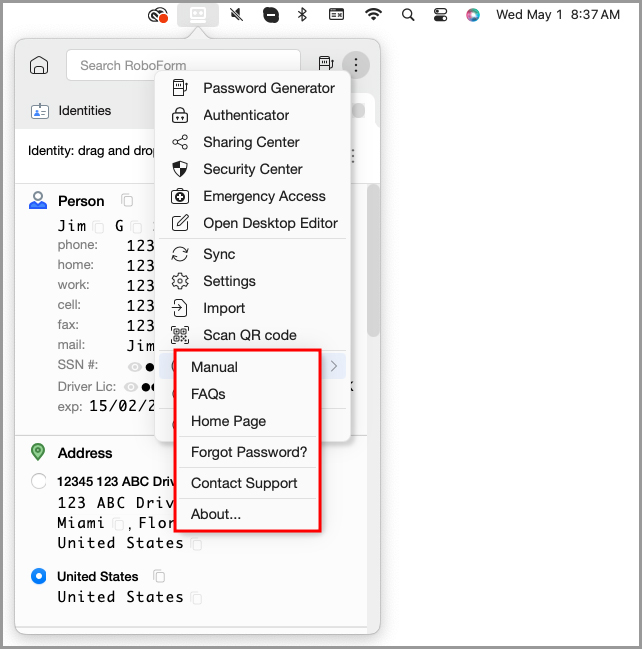
Task: Click the first name value Jim
Action: (72, 226)
